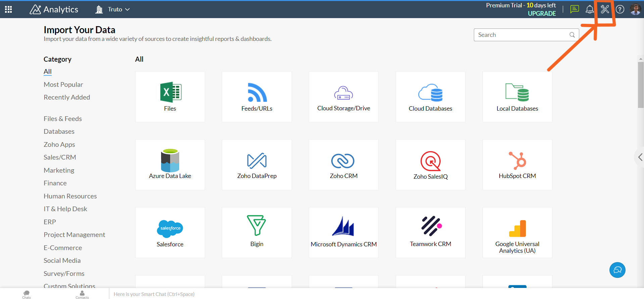The width and height of the screenshot is (644, 299).
Task: Choose Google Universal Analytics (UA) source
Action: pos(517,233)
